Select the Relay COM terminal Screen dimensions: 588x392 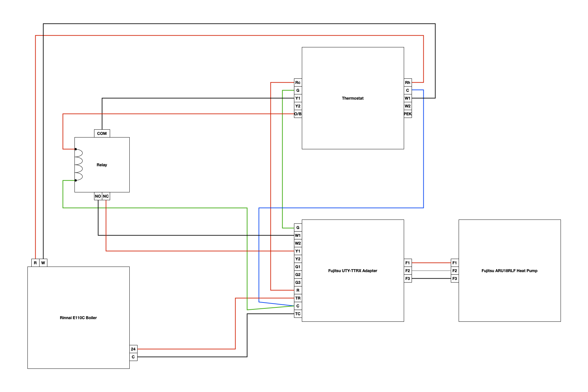pos(102,134)
